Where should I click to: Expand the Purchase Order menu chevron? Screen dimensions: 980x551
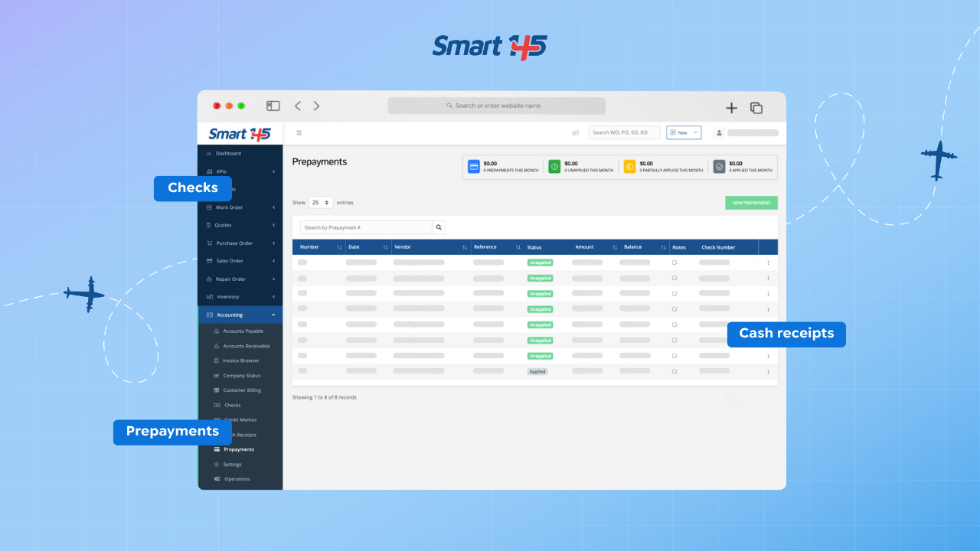click(x=273, y=243)
